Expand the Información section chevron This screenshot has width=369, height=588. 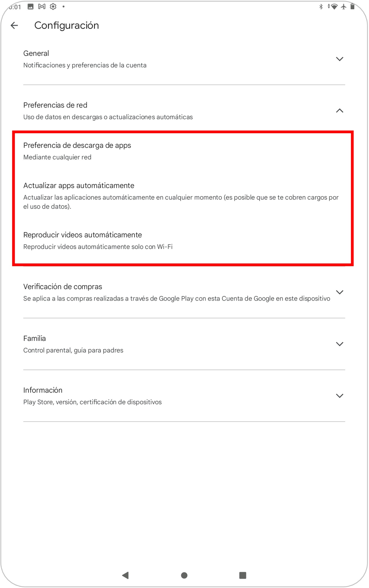tap(339, 396)
